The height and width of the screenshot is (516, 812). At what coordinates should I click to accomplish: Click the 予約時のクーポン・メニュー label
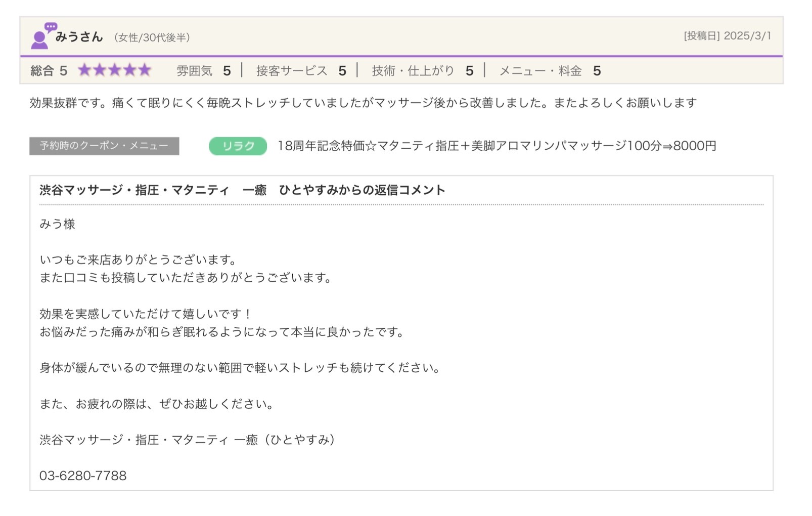click(x=104, y=146)
